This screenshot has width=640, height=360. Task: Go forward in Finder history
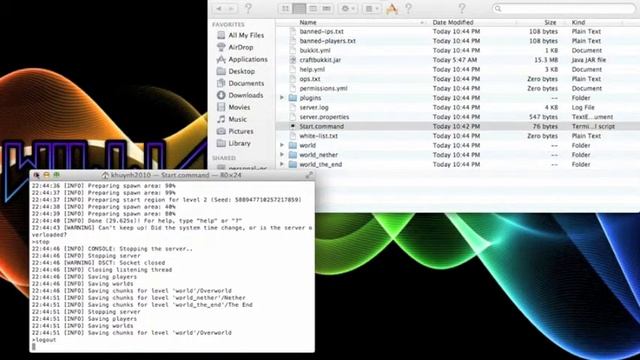(x=231, y=8)
